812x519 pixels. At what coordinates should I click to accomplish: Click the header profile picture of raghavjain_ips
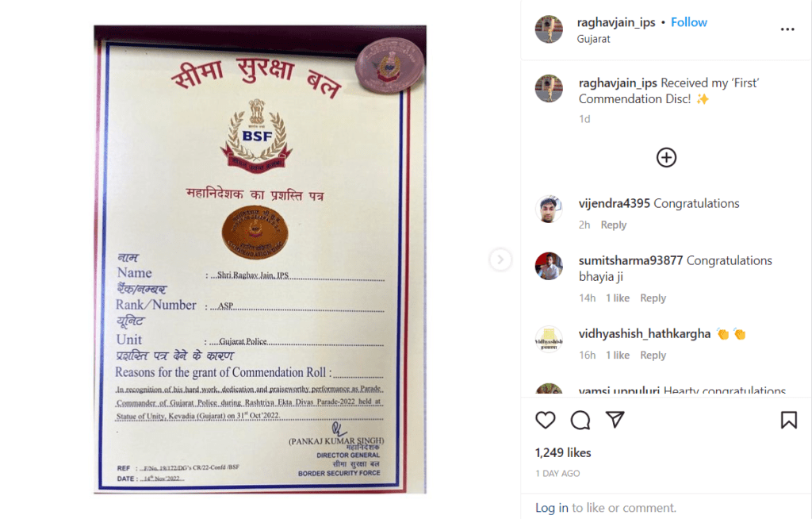tap(549, 29)
